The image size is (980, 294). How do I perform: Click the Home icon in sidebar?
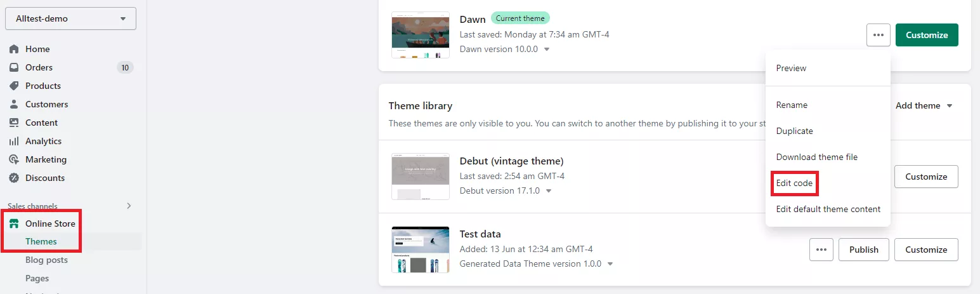[14, 49]
